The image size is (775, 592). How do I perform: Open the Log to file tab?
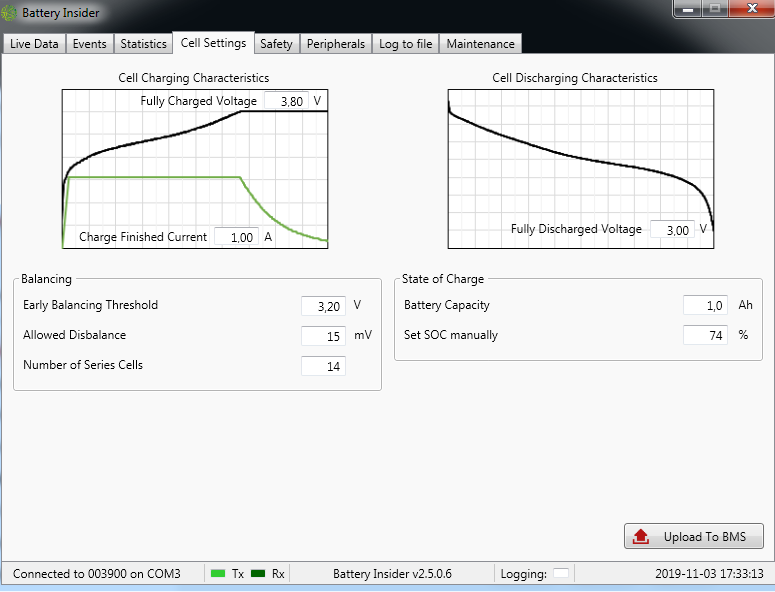click(x=405, y=44)
